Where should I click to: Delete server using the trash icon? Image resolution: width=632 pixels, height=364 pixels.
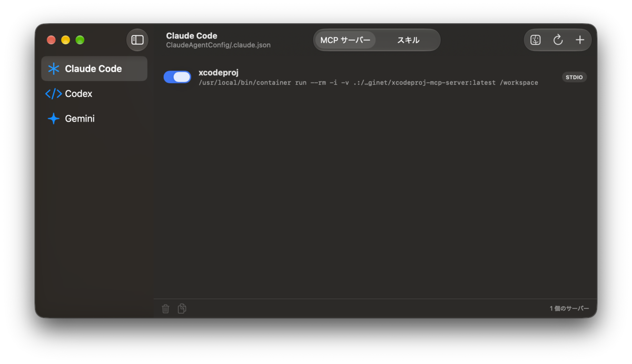click(x=165, y=309)
